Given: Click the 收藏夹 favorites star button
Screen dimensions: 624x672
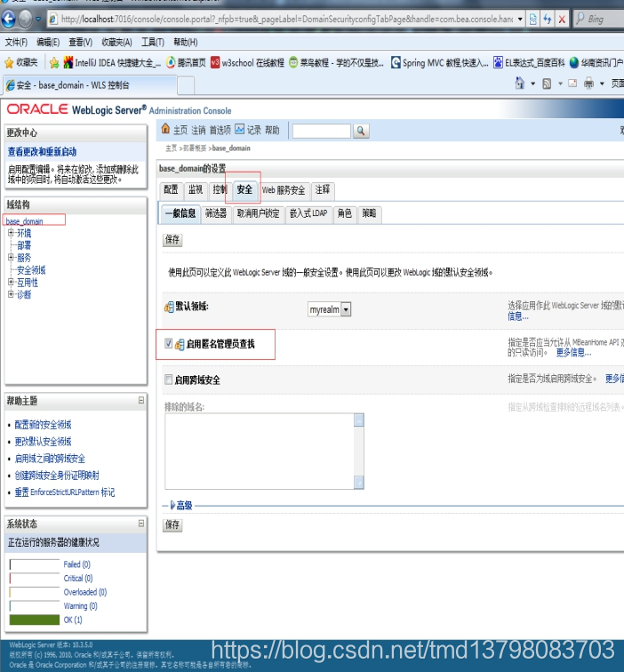Looking at the screenshot, I should [21, 62].
